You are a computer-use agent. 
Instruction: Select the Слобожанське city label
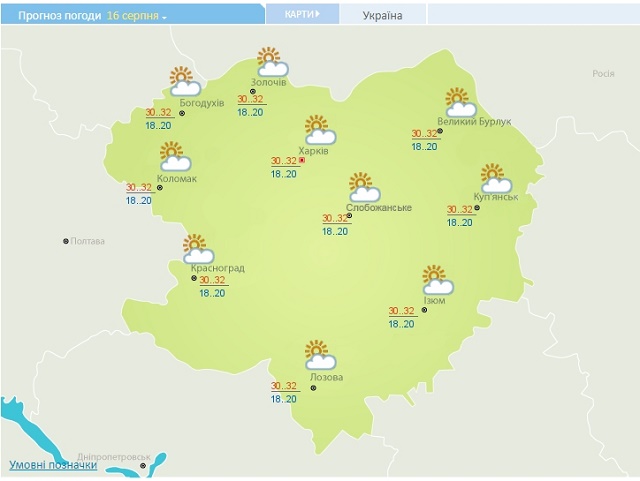pyautogui.click(x=379, y=207)
